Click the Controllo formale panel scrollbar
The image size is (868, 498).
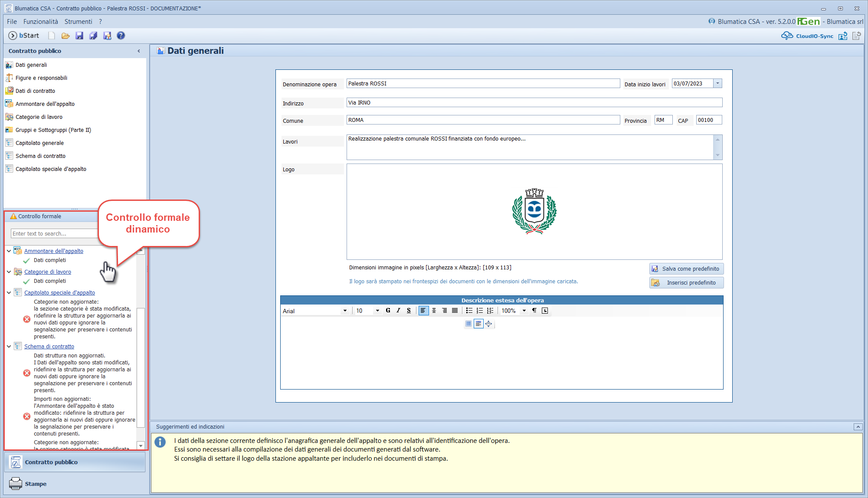point(141,369)
